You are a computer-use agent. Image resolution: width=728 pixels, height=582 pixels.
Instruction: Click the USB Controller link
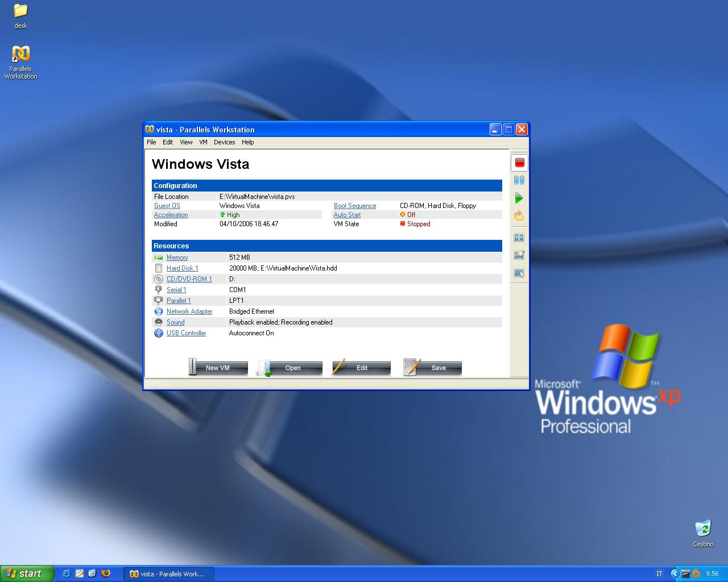pyautogui.click(x=186, y=333)
